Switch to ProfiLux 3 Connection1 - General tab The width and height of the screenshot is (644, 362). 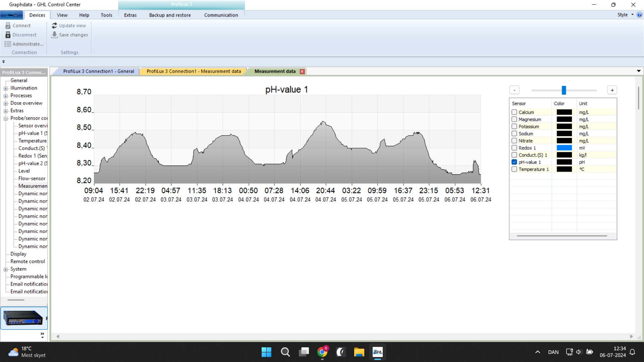[98, 71]
